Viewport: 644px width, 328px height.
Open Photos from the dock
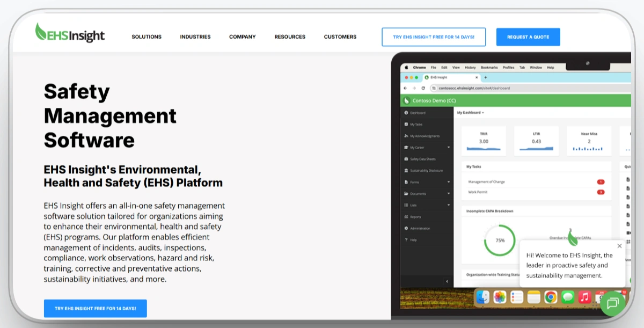pyautogui.click(x=500, y=297)
